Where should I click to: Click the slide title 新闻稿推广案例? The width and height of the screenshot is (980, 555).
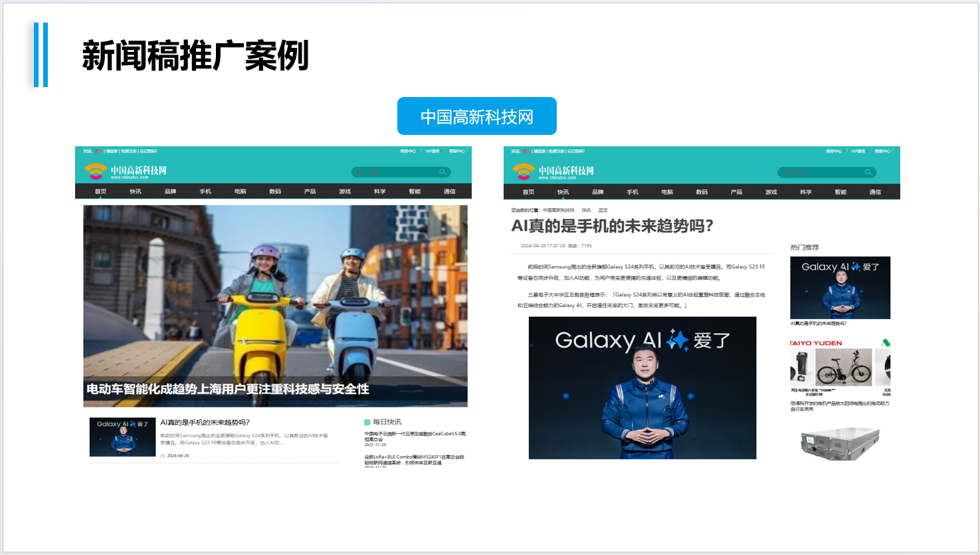click(195, 55)
